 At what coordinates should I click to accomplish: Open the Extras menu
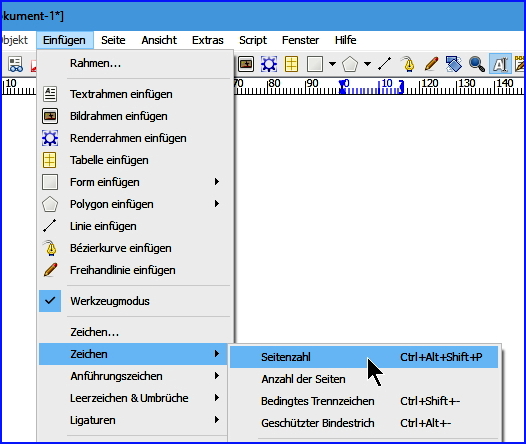coord(208,40)
